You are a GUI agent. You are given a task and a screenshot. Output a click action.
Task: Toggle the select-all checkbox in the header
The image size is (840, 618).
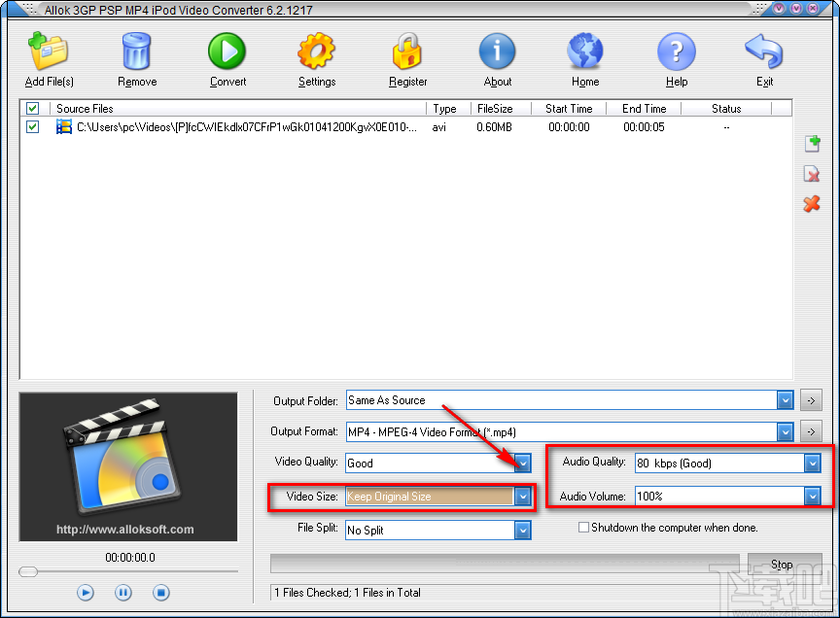32,108
